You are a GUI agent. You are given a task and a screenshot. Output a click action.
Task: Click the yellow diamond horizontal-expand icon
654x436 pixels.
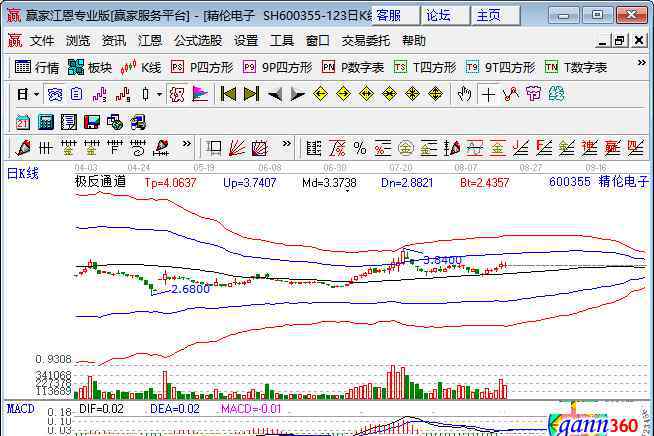pyautogui.click(x=366, y=94)
